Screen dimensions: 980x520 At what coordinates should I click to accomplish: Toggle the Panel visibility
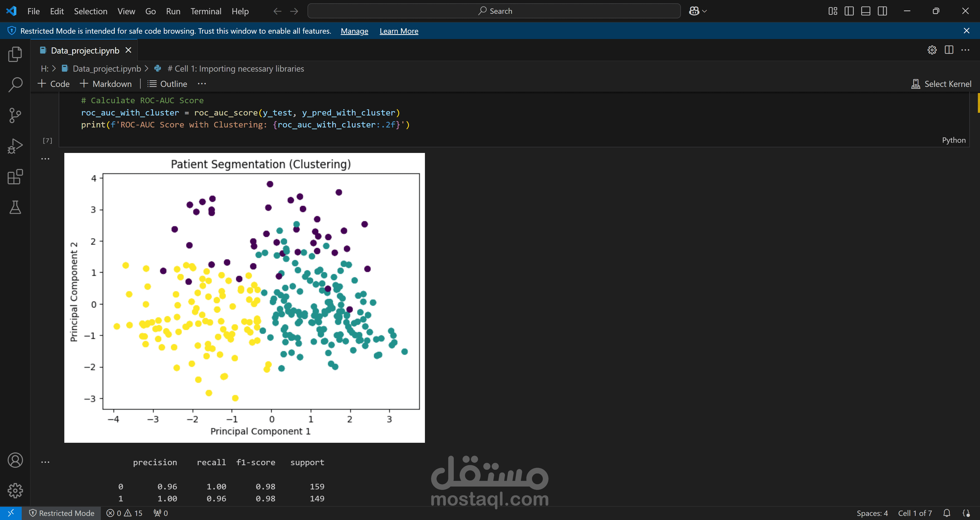click(866, 11)
